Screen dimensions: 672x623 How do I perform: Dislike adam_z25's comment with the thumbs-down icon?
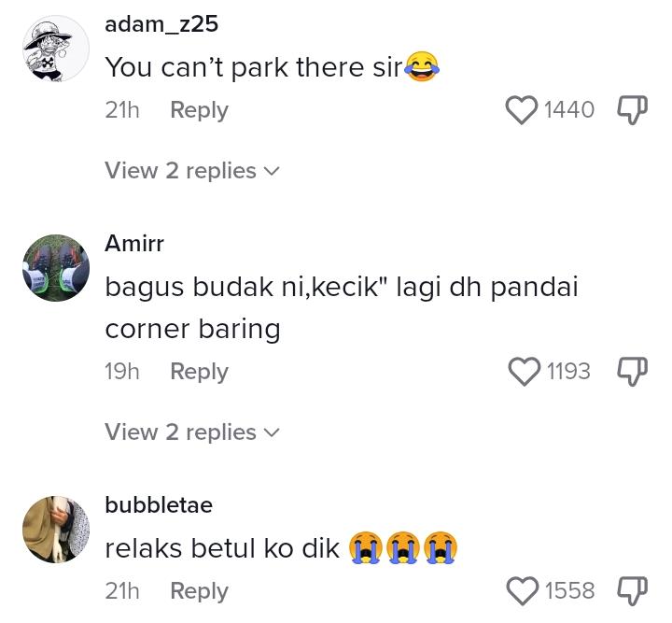632,110
